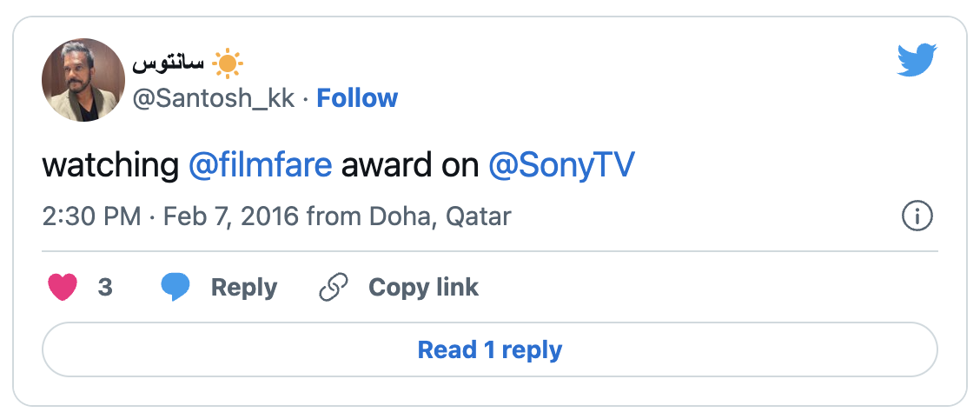Click the Arabic display name
The image size is (980, 419).
coord(168,65)
